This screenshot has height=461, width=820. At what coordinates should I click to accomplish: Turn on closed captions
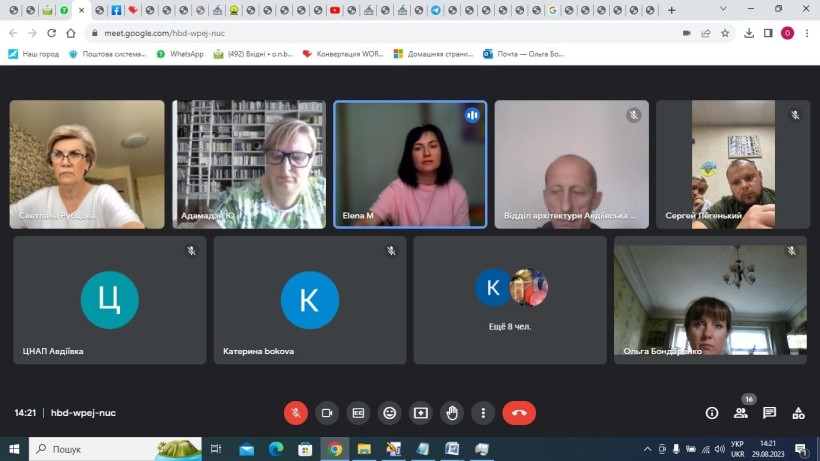(358, 412)
